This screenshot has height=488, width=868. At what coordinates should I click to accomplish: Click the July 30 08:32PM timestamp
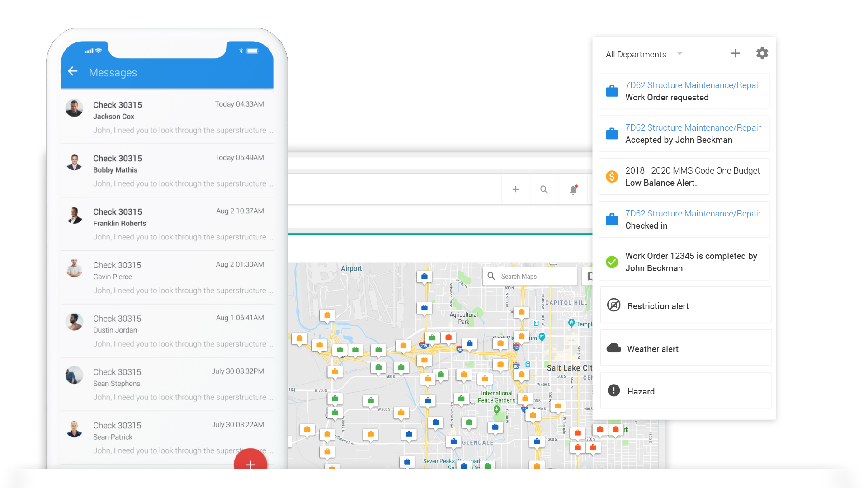tap(237, 371)
